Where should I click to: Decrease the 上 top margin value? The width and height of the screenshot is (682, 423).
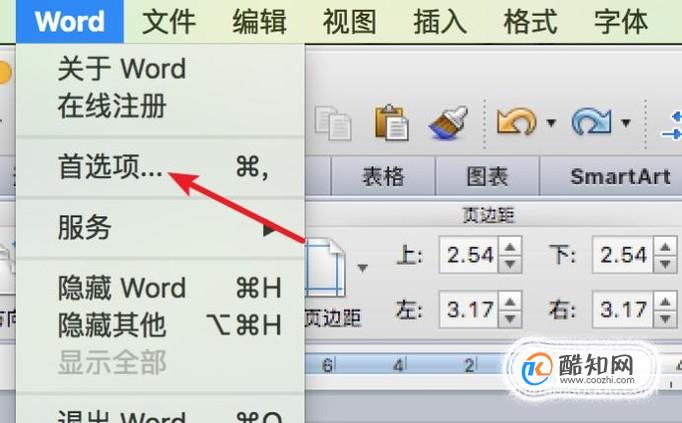click(x=510, y=263)
